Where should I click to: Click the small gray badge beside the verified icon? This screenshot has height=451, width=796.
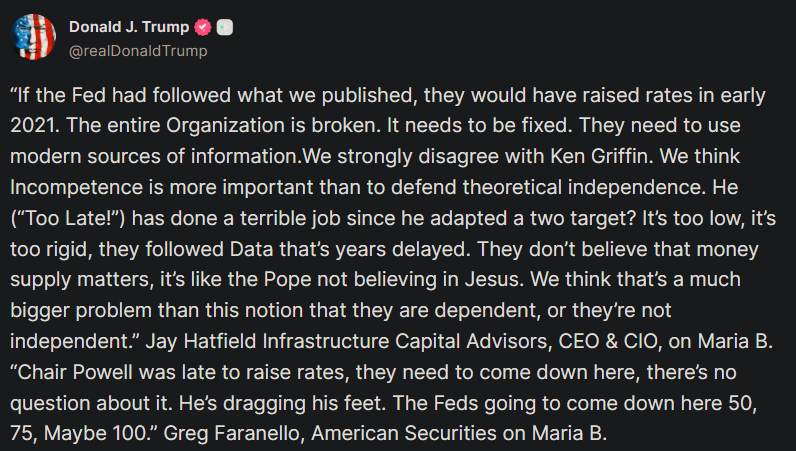click(225, 27)
